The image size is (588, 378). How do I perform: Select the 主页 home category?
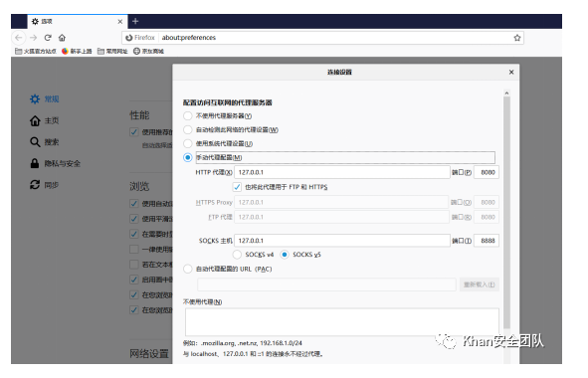click(x=44, y=120)
